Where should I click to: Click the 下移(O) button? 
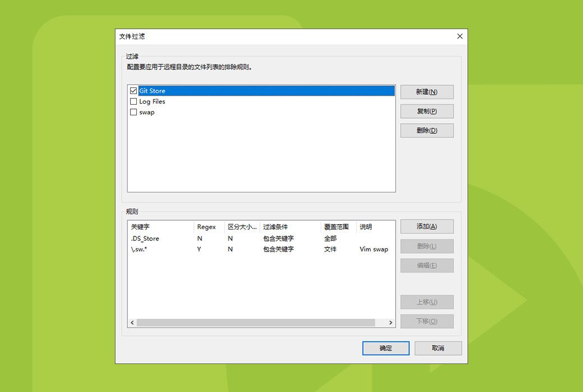click(427, 321)
